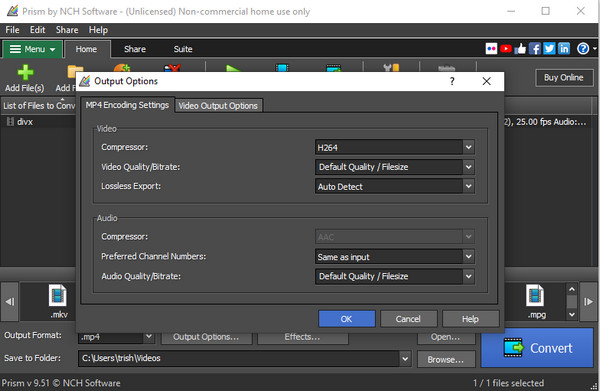Click the format strip scroll up arrow
The width and height of the screenshot is (600, 391).
click(x=572, y=289)
